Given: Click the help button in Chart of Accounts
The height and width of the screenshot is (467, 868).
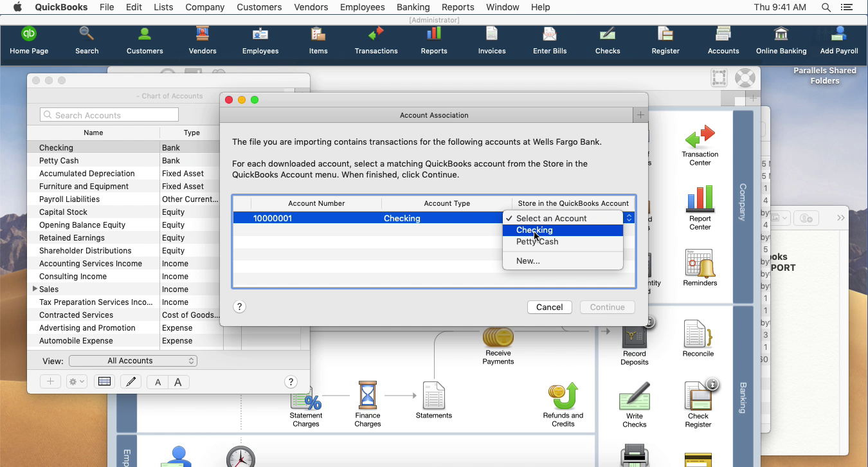Looking at the screenshot, I should pyautogui.click(x=291, y=382).
